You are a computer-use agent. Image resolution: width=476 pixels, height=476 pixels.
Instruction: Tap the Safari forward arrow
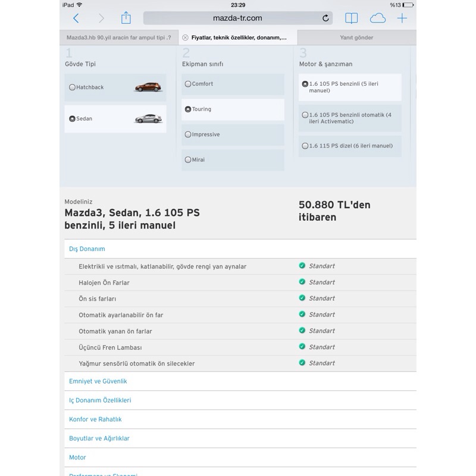tap(101, 18)
